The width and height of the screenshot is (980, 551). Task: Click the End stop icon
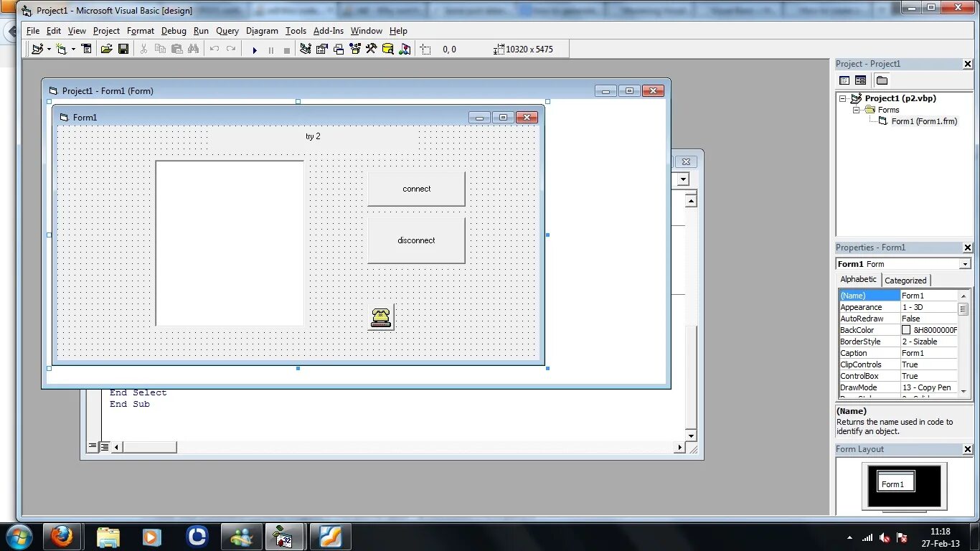click(x=287, y=50)
